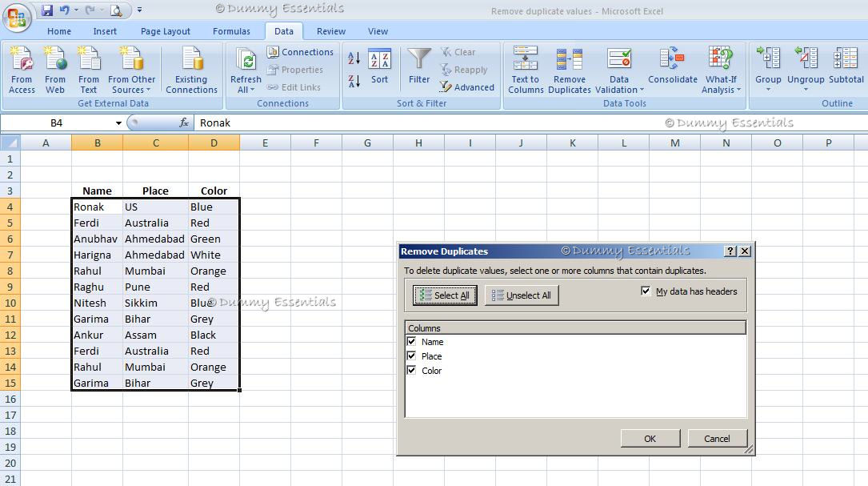Uncheck the Name column checkbox
Image resolution: width=868 pixels, height=486 pixels.
click(x=411, y=341)
